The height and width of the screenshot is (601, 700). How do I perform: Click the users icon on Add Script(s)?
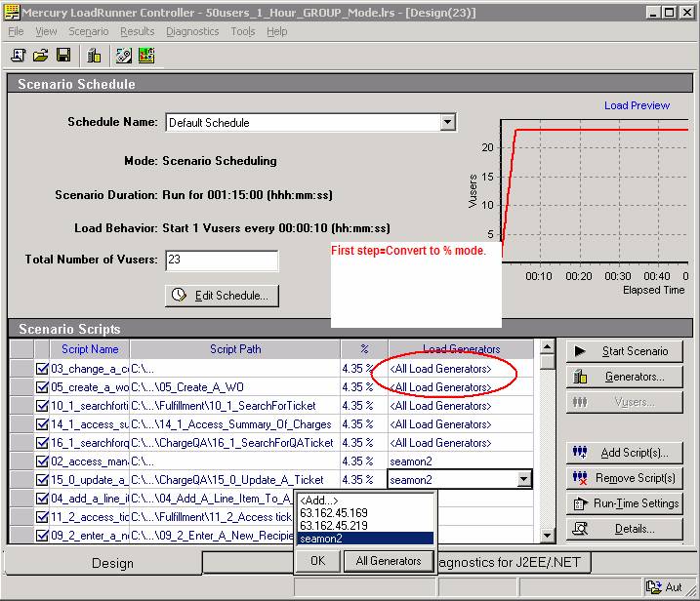[x=580, y=453]
